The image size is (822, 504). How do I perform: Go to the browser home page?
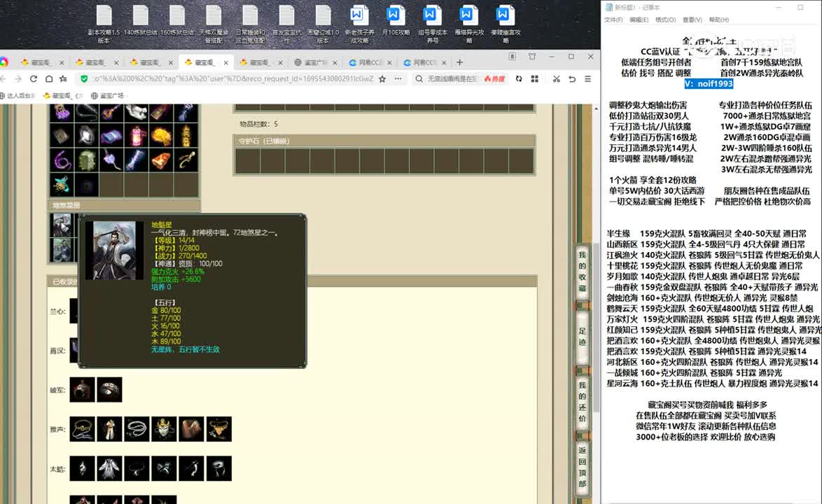[x=49, y=78]
